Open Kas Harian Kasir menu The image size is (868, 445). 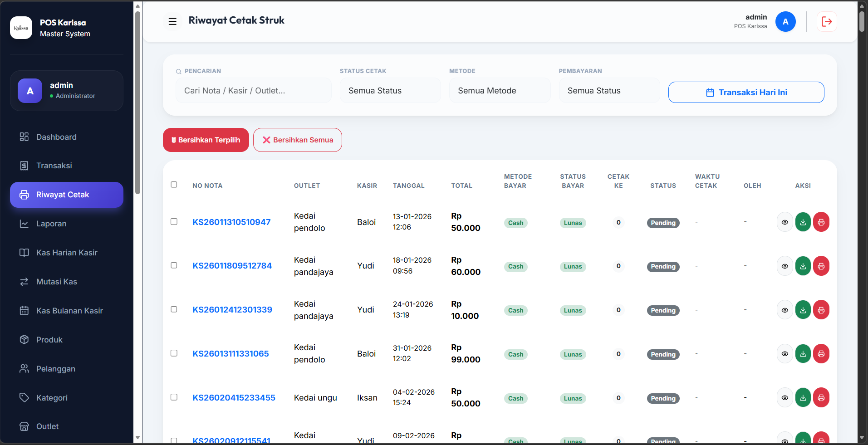click(x=67, y=253)
